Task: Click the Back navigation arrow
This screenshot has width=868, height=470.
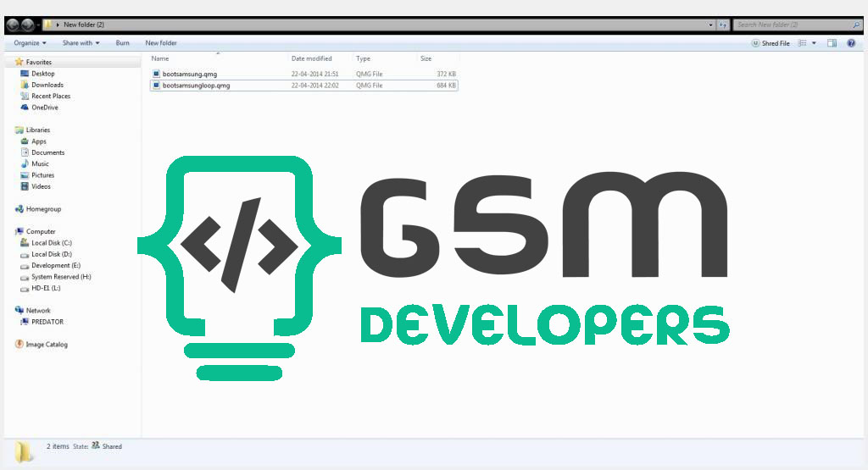Action: (13, 25)
